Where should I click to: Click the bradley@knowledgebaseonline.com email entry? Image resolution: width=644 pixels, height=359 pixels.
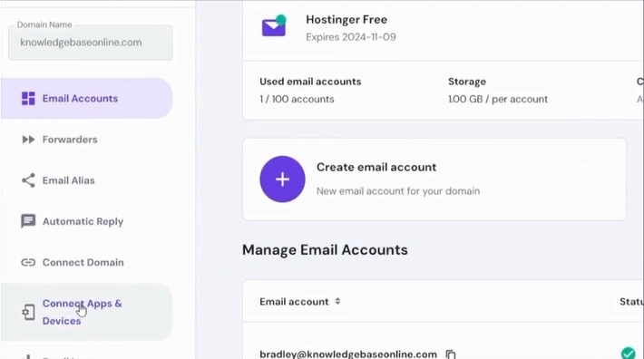click(x=348, y=354)
